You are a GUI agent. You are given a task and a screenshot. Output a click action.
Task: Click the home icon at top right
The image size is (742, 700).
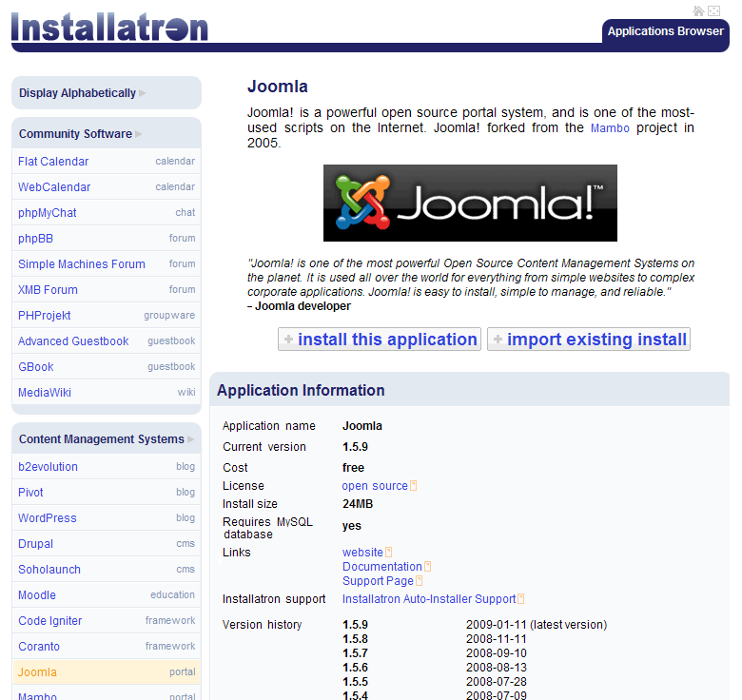(x=698, y=10)
